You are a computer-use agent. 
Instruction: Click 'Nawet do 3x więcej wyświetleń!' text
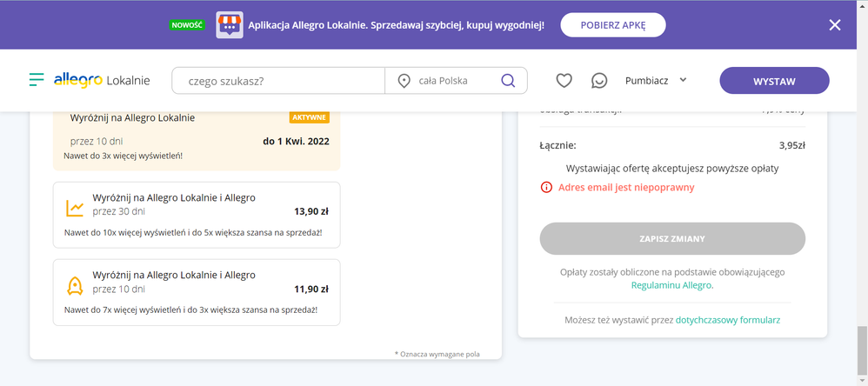tap(123, 156)
